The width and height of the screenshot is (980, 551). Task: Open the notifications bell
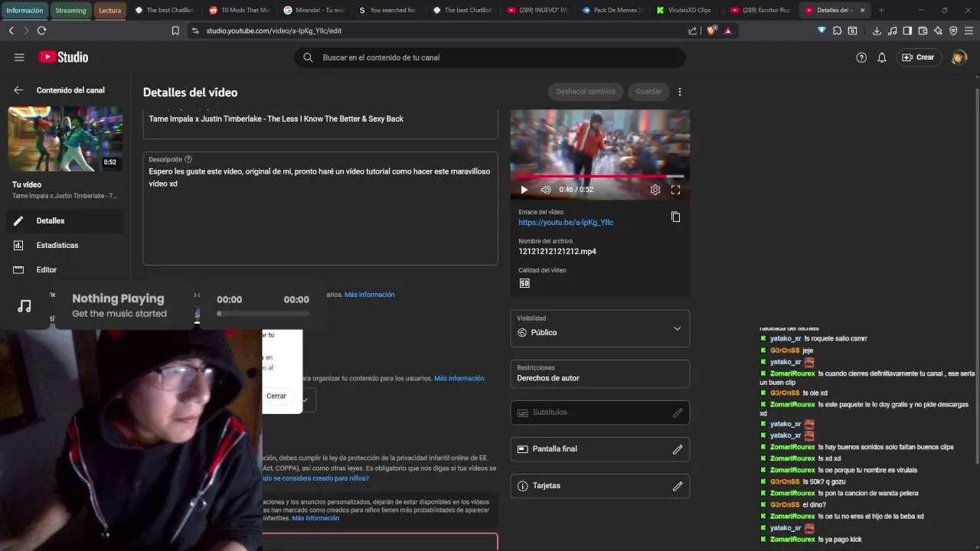pyautogui.click(x=882, y=57)
